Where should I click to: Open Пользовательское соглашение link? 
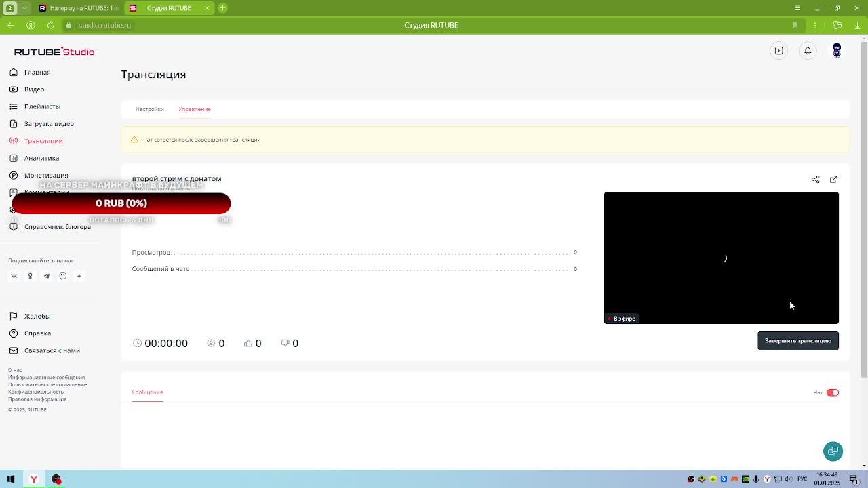(47, 384)
